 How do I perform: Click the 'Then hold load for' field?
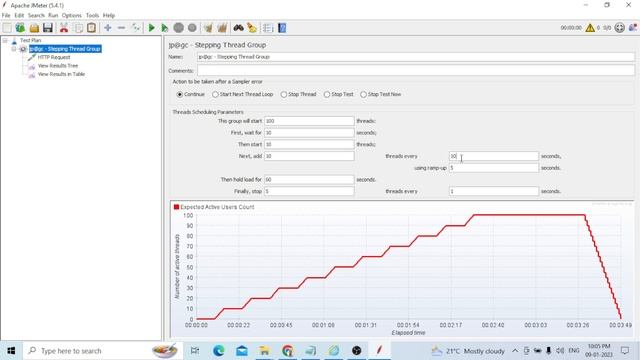(309, 180)
